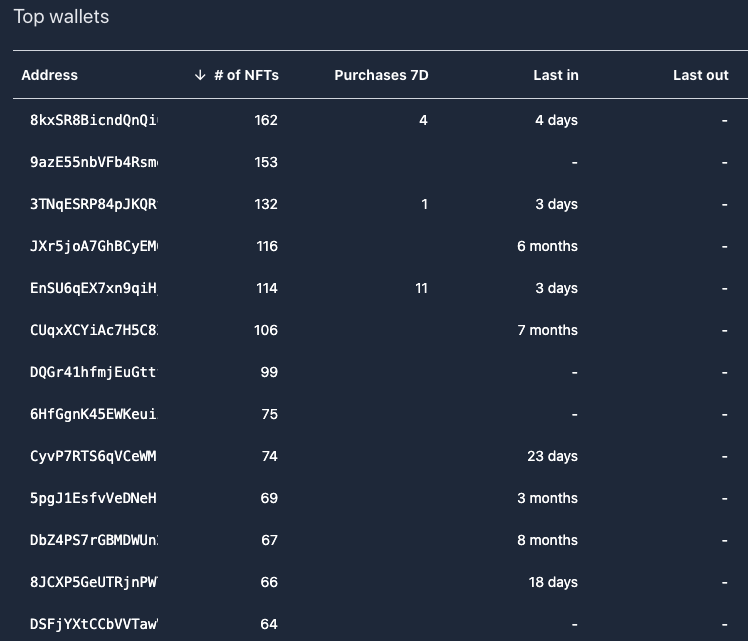Click the sort arrow beside # of NFTs
Image resolution: width=748 pixels, height=641 pixels.
pyautogui.click(x=200, y=75)
